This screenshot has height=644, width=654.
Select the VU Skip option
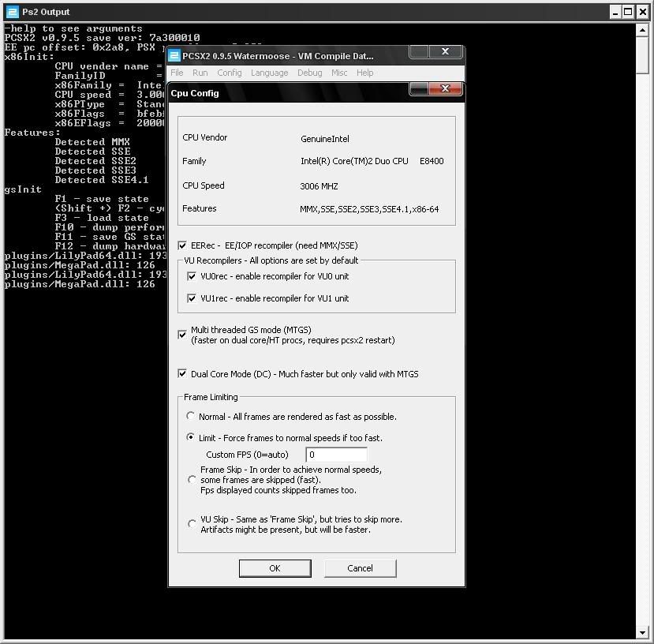(192, 522)
